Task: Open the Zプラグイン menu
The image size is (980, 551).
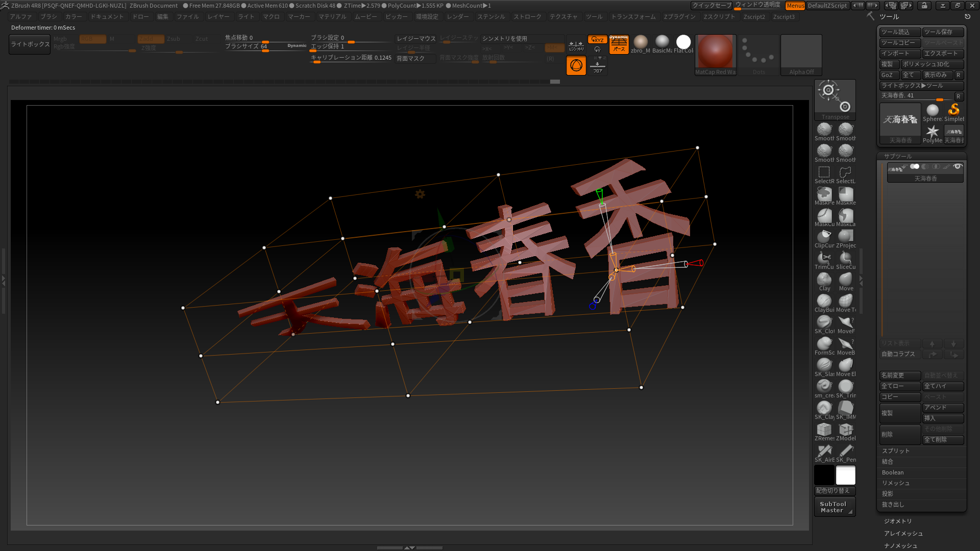Action: (679, 17)
